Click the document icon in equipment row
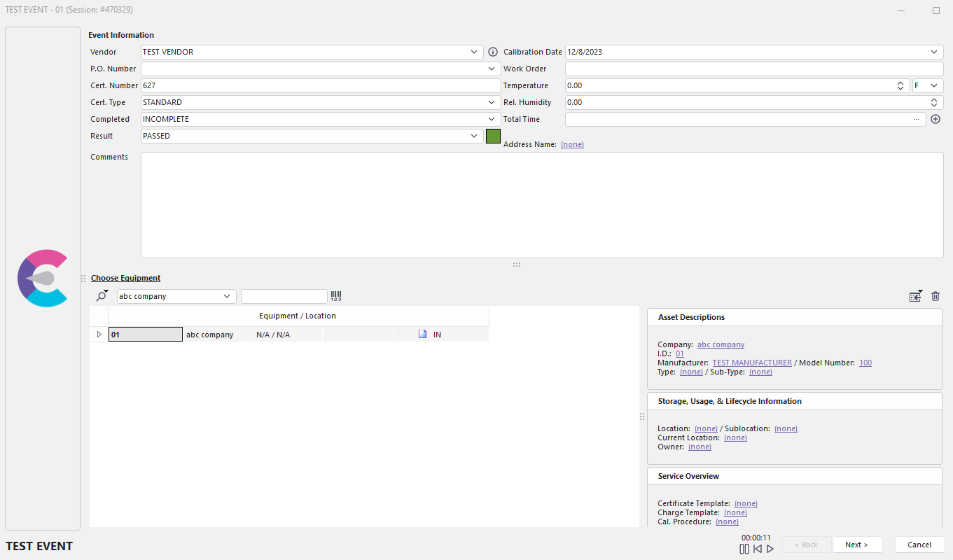Image resolution: width=953 pixels, height=560 pixels. tap(422, 335)
